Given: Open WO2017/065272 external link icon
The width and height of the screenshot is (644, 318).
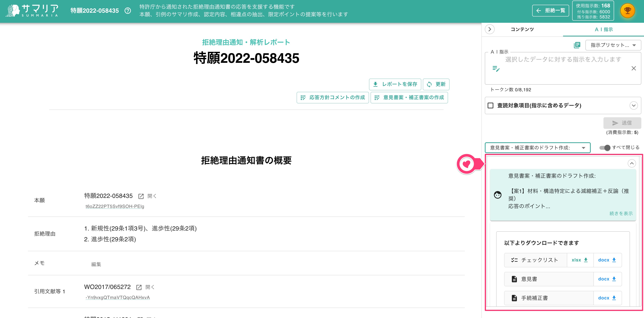Looking at the screenshot, I should pyautogui.click(x=139, y=287).
